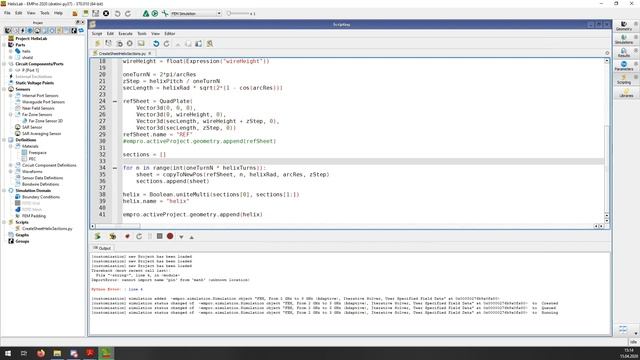
Task: Open the Simulations panel from right sidebar
Action: (624, 40)
